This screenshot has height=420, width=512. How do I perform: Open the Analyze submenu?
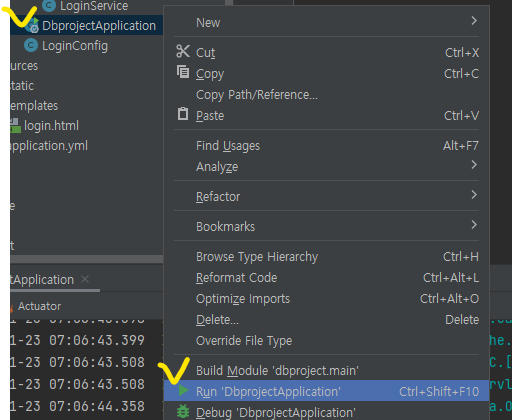point(326,166)
